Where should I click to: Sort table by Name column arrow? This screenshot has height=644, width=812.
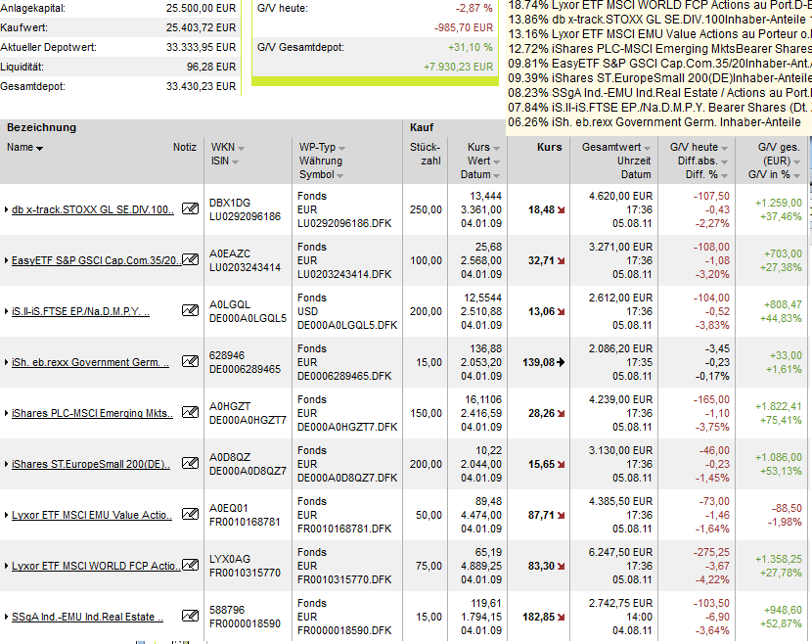(40, 149)
